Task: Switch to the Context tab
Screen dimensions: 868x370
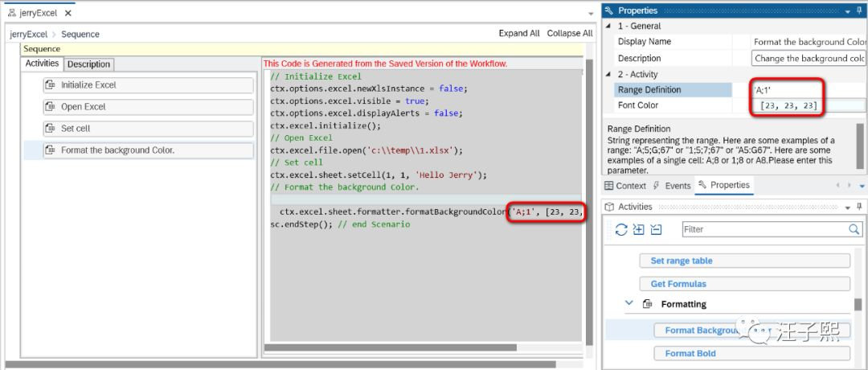Action: tap(625, 186)
